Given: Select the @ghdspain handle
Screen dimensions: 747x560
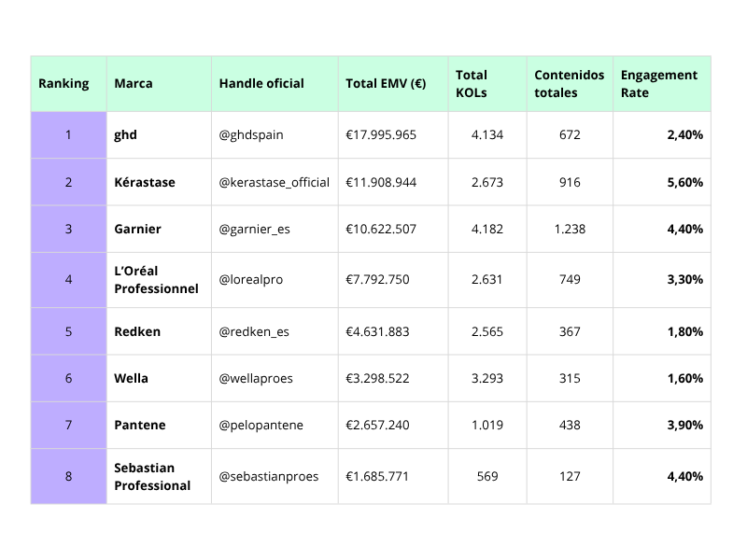Looking at the screenshot, I should tap(251, 135).
